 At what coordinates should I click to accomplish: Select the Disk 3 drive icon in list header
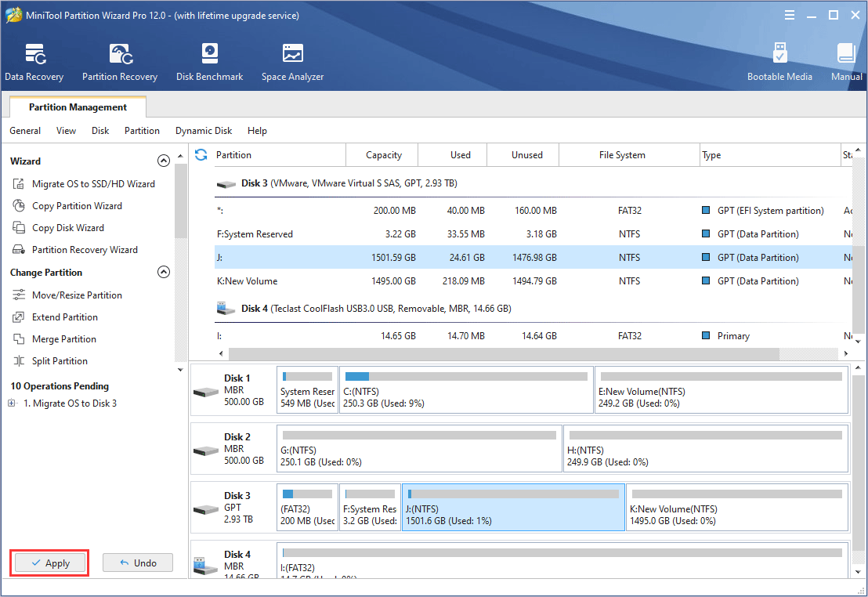click(x=226, y=184)
